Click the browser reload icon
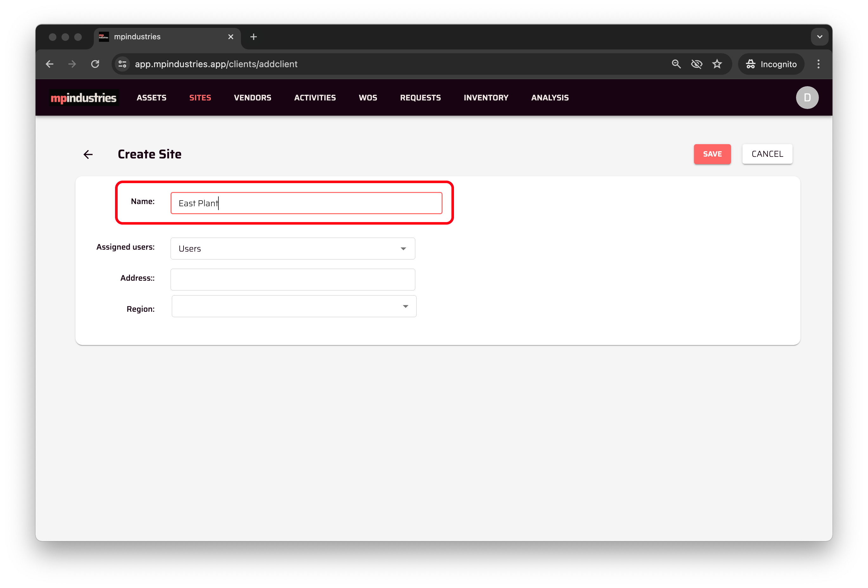Screen dimensions: 868x588 click(x=95, y=64)
